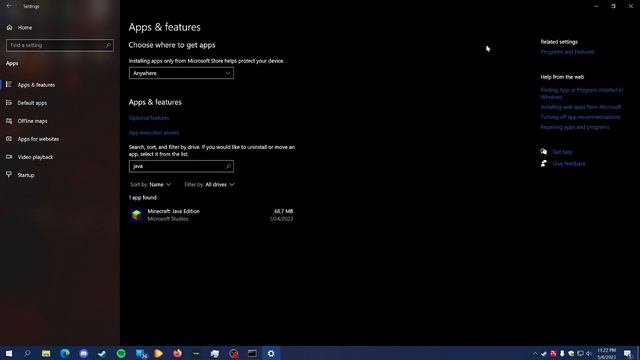Click the search icon in Find a setting
The width and height of the screenshot is (640, 360).
tap(108, 45)
